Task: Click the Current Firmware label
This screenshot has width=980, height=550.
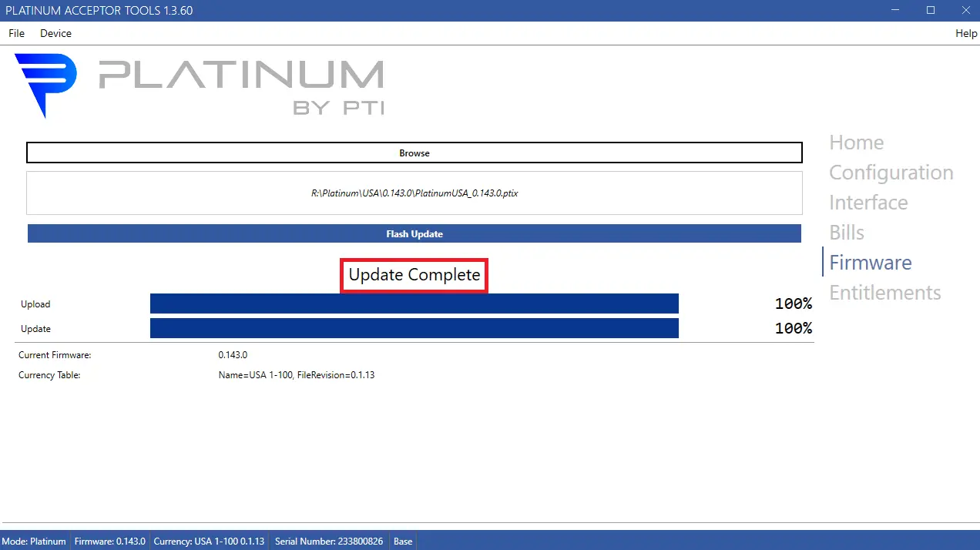Action: coord(55,355)
